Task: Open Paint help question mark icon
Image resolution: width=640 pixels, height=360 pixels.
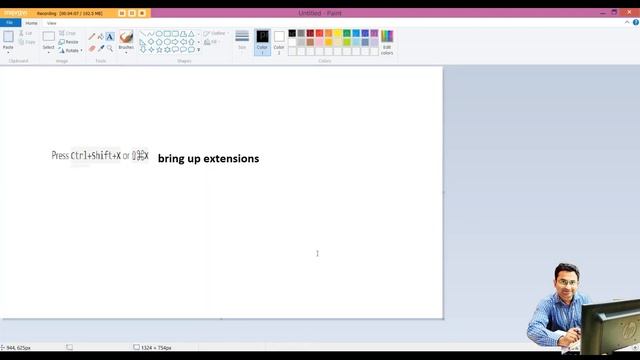Action: (636, 22)
